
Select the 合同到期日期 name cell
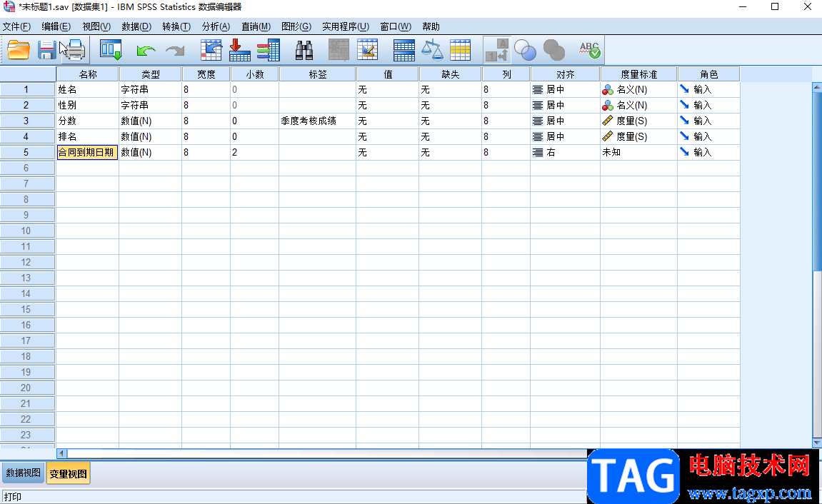87,153
